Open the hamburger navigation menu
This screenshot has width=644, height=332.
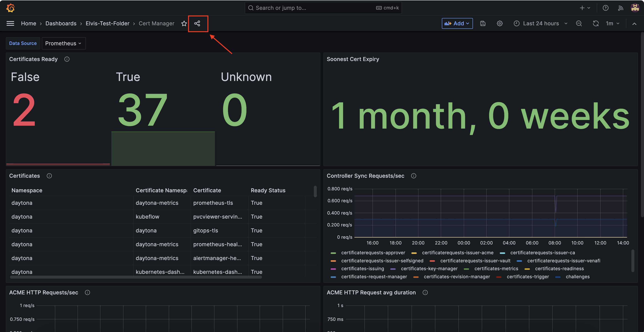[10, 23]
